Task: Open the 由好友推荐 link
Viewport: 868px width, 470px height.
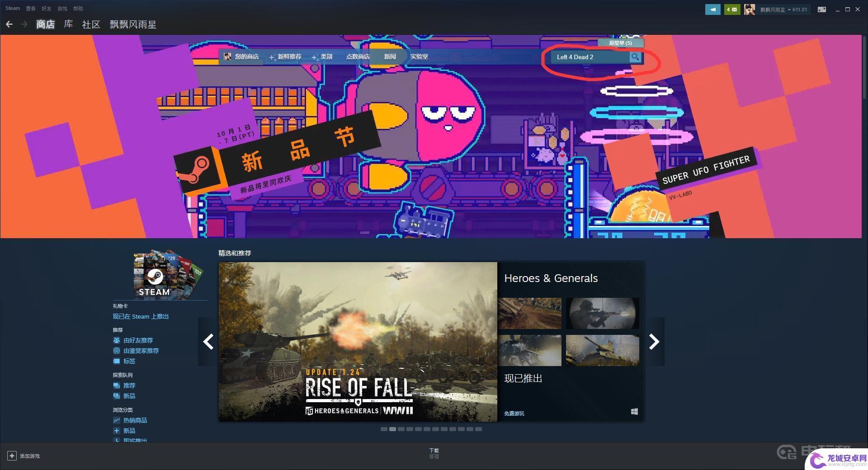Action: pyautogui.click(x=138, y=340)
